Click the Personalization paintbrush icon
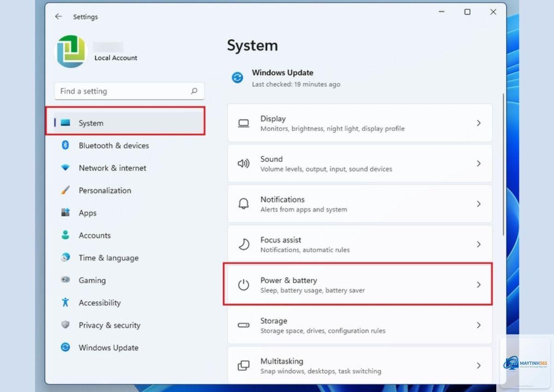 (x=65, y=190)
